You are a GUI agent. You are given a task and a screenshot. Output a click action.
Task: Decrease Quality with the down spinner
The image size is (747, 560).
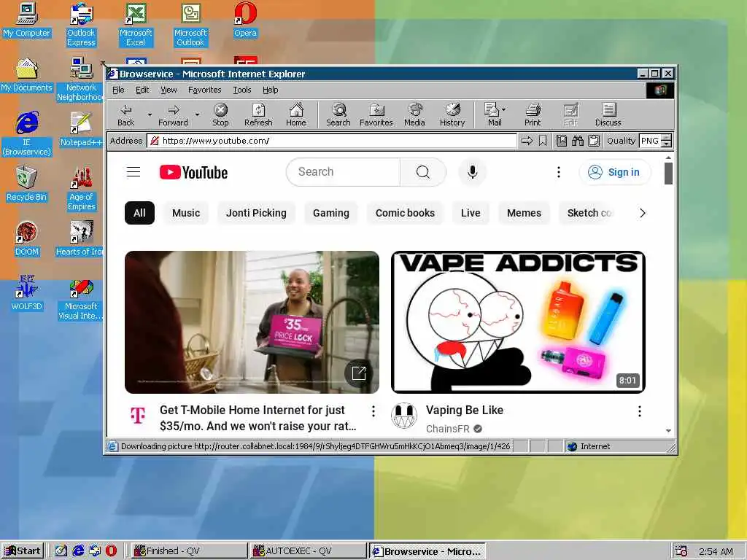click(x=667, y=144)
